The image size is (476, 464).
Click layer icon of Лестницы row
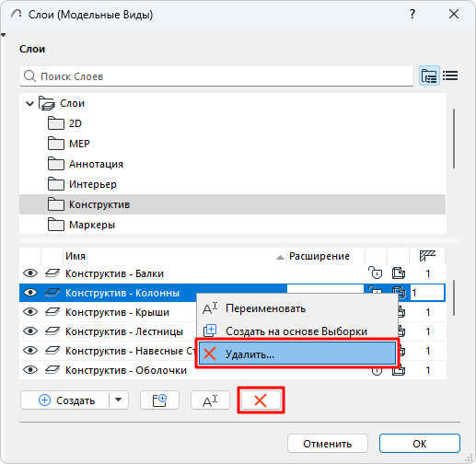coord(52,331)
